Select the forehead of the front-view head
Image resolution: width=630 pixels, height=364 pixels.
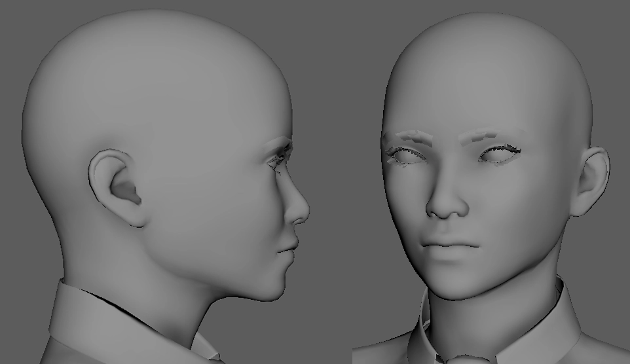point(472,85)
